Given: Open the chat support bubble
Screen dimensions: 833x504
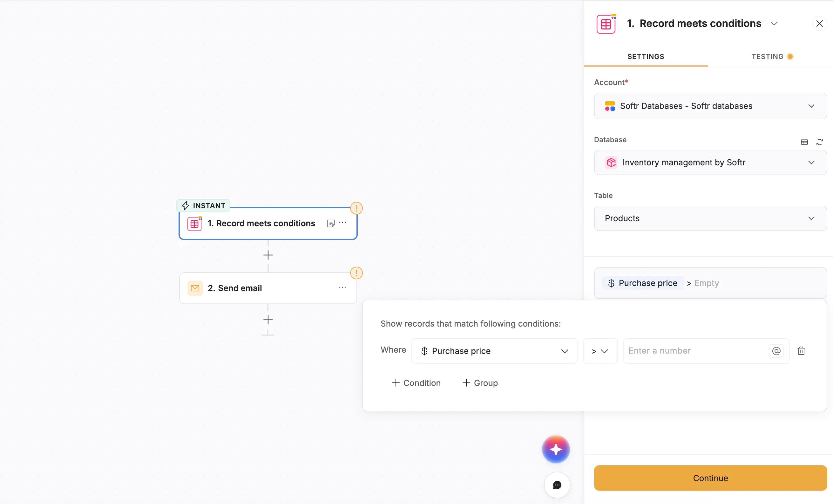Looking at the screenshot, I should click(x=557, y=485).
